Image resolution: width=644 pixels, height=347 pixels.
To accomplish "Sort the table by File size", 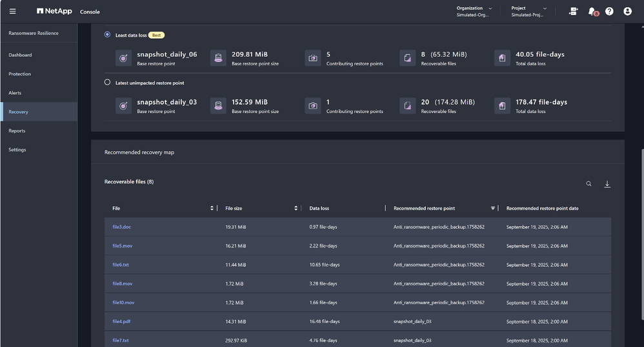I will pyautogui.click(x=296, y=208).
